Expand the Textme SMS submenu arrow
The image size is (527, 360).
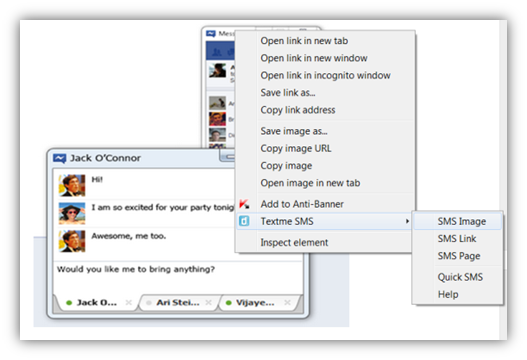[x=407, y=221]
